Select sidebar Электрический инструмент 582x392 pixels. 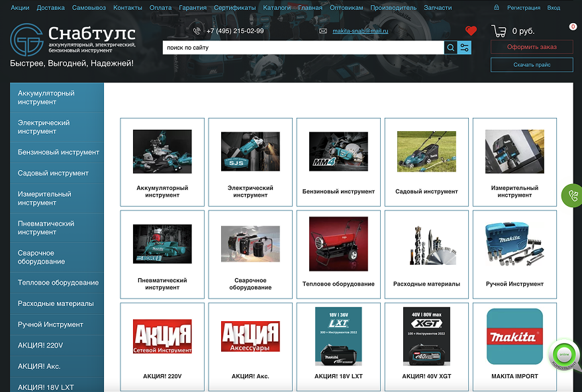coord(57,127)
